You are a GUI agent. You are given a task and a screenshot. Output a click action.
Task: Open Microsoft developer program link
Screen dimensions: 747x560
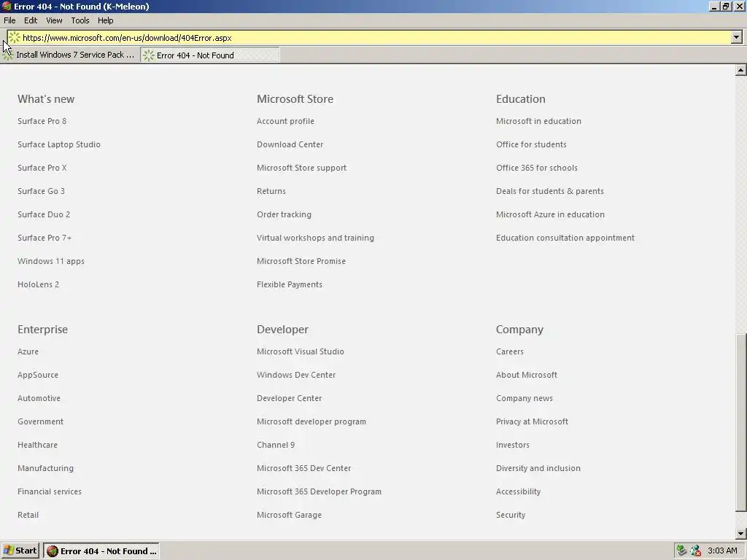pos(311,421)
